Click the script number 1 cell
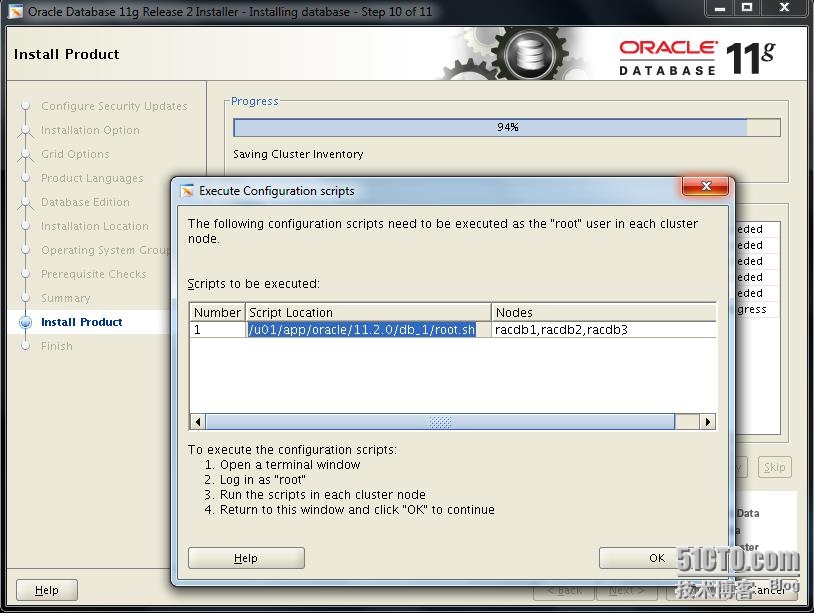The width and height of the screenshot is (814, 613). [217, 330]
